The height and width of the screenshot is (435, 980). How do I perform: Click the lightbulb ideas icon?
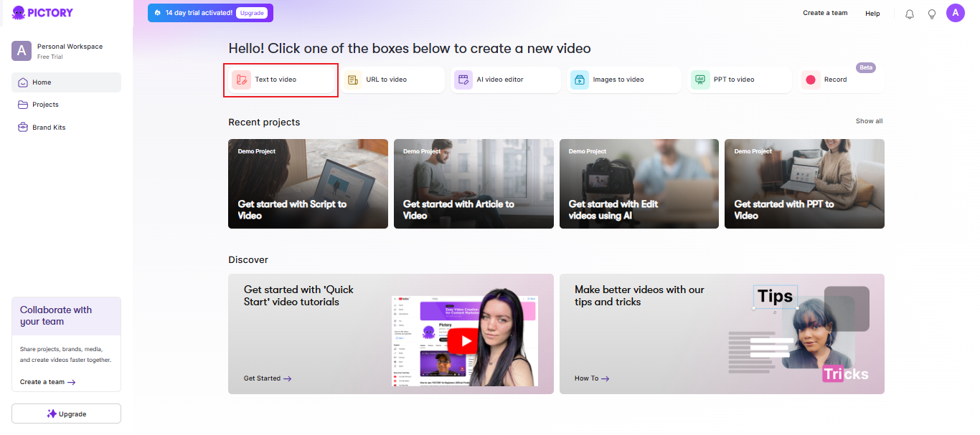pyautogui.click(x=932, y=14)
